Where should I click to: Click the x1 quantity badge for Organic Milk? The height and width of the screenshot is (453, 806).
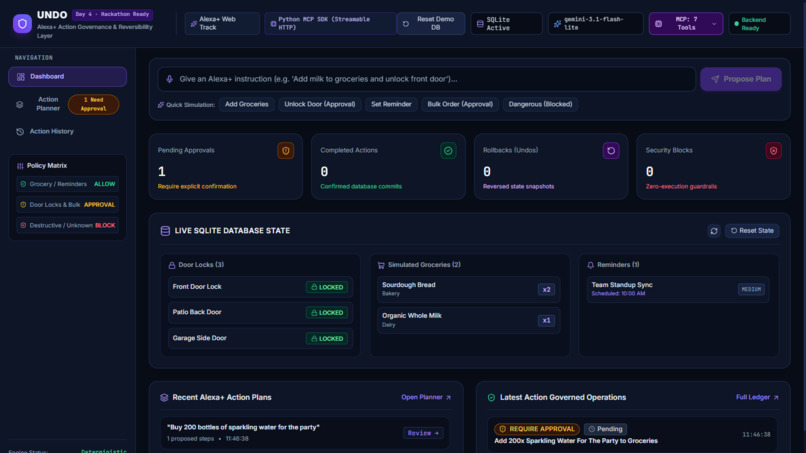tap(546, 320)
